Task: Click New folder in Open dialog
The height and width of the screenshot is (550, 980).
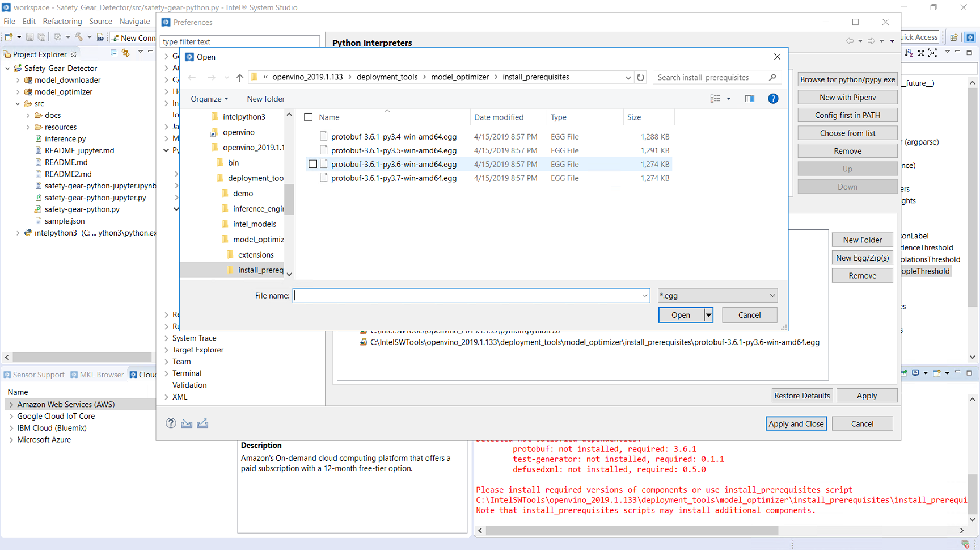Action: point(265,99)
